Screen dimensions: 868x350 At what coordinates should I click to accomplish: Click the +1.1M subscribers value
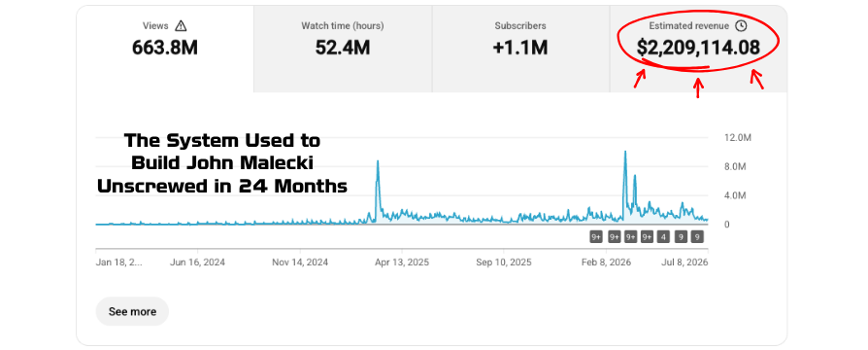click(x=520, y=48)
